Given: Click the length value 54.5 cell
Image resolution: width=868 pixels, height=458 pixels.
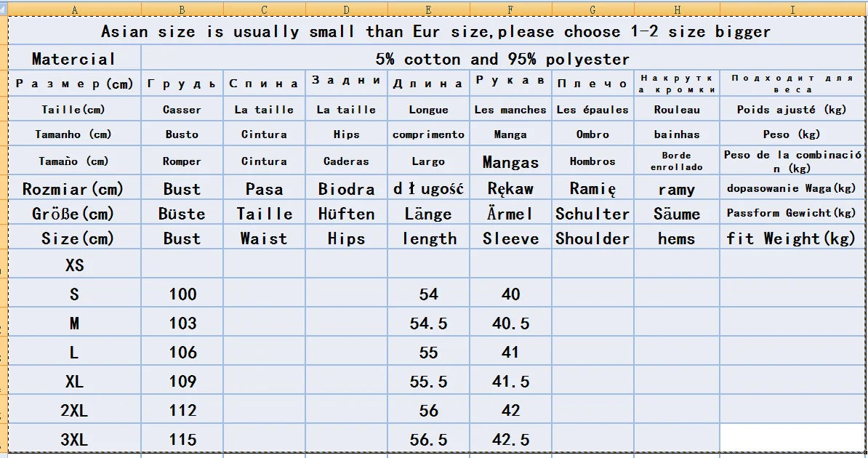Looking at the screenshot, I should [428, 324].
